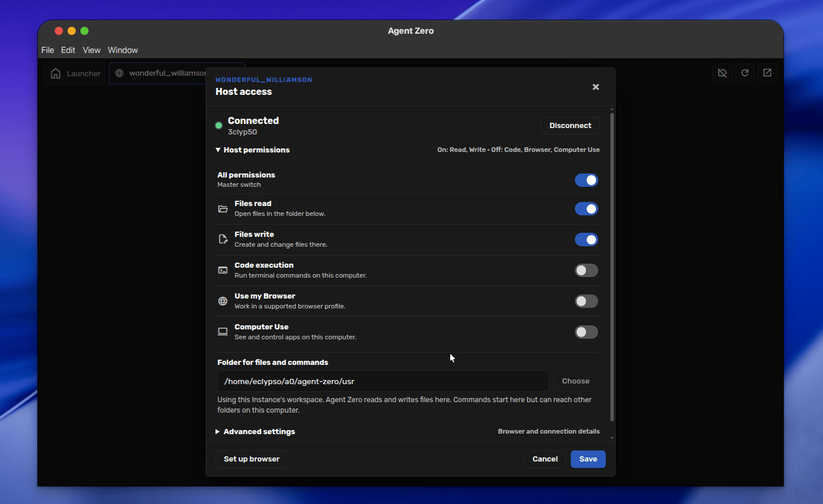Click the green Connected status dot
This screenshot has height=504, width=823.
219,125
